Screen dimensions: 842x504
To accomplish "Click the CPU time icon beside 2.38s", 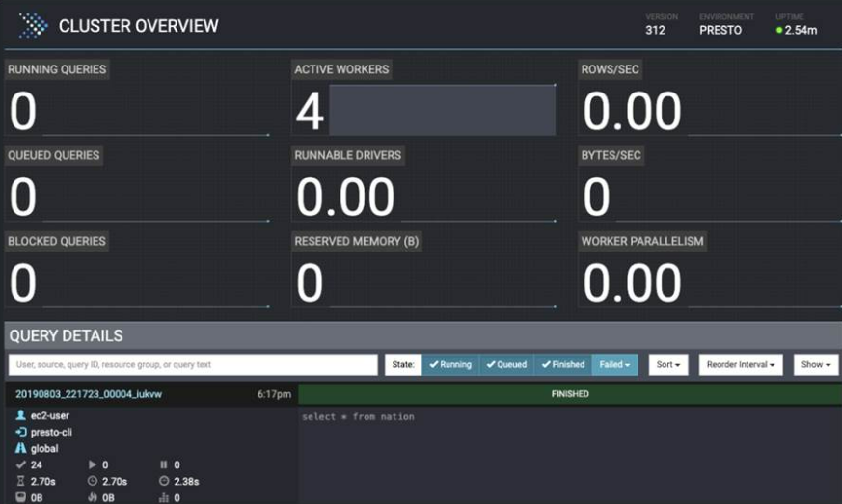I will (x=164, y=481).
